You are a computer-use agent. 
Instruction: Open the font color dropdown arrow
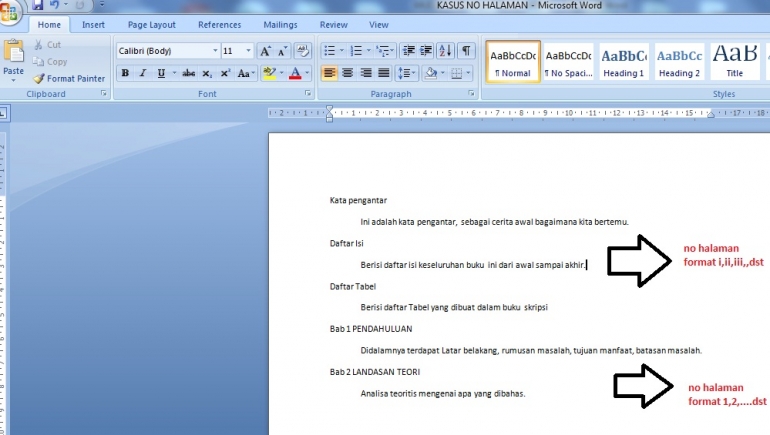(x=307, y=73)
